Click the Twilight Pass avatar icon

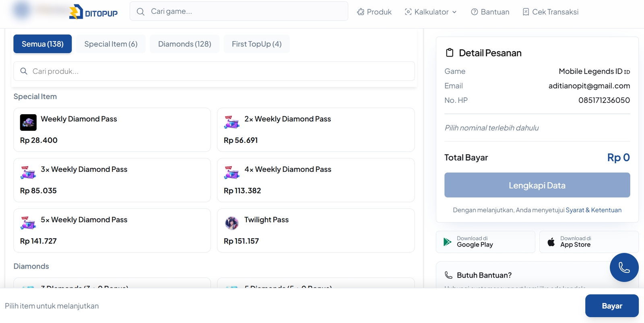point(231,222)
